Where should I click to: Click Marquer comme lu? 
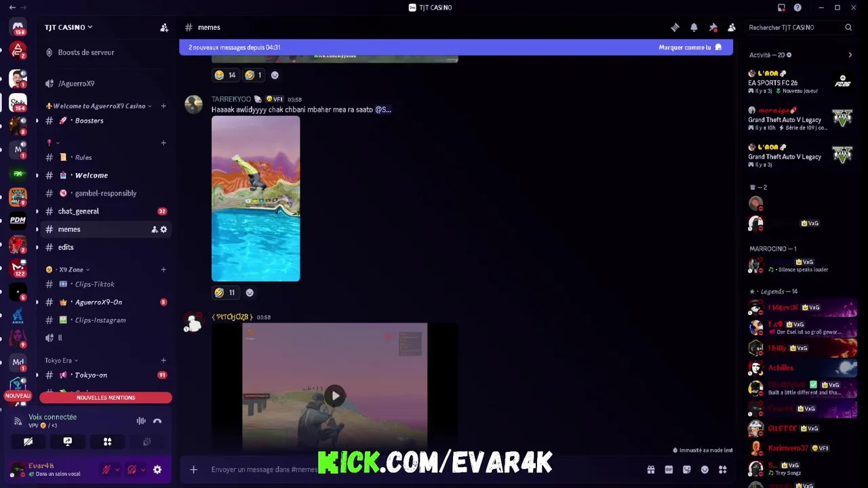pos(690,47)
